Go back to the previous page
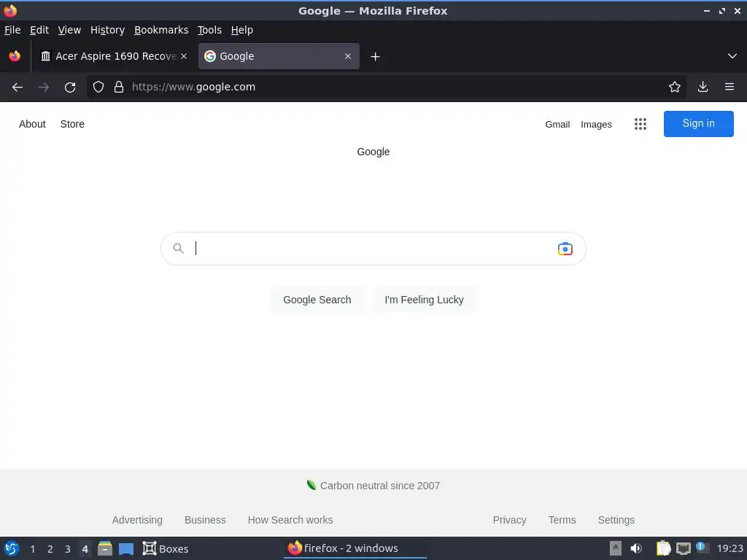This screenshot has width=747, height=560. [x=18, y=87]
